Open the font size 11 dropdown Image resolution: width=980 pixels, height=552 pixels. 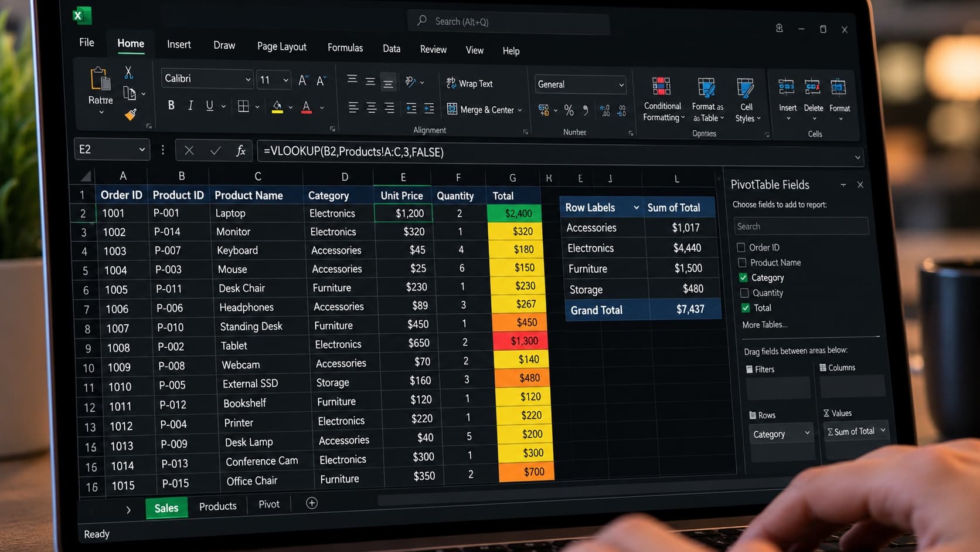point(285,80)
